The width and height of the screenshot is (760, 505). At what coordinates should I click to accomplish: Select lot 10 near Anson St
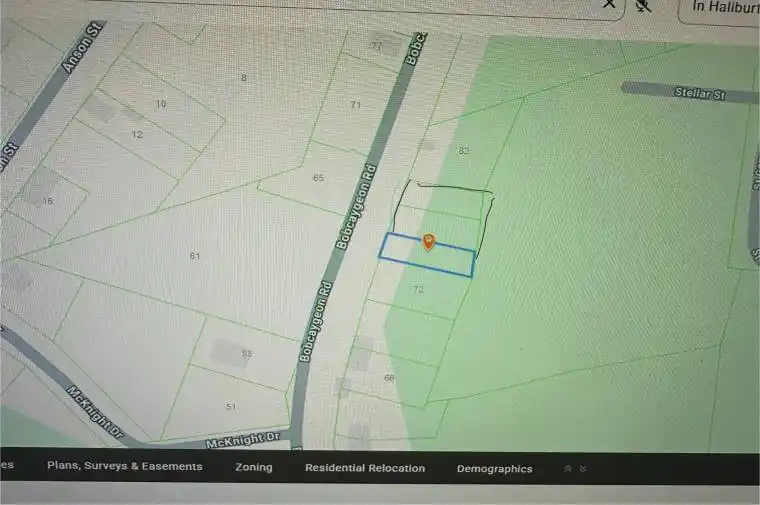[161, 104]
